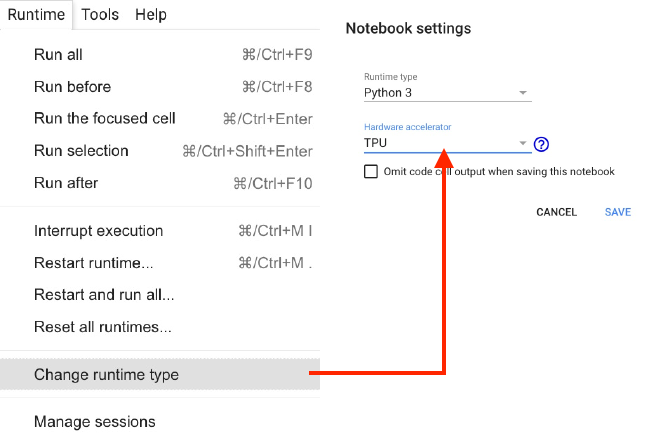Open the Tools menu
650x443 pixels.
(x=100, y=15)
